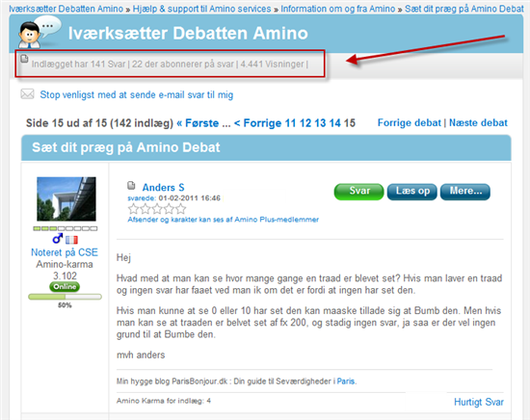
Task: Open Næste debat link
Action: (478, 122)
